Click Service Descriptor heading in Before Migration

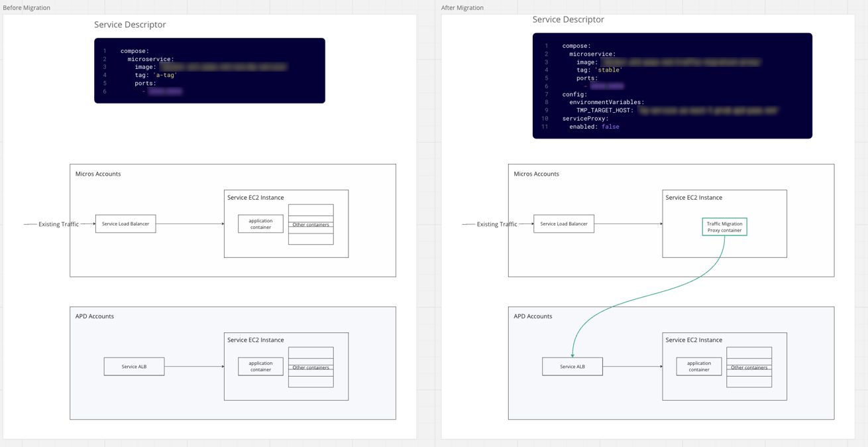click(130, 25)
